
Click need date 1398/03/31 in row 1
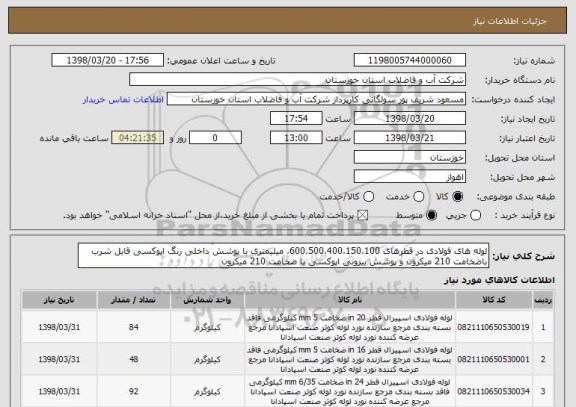coord(59,327)
